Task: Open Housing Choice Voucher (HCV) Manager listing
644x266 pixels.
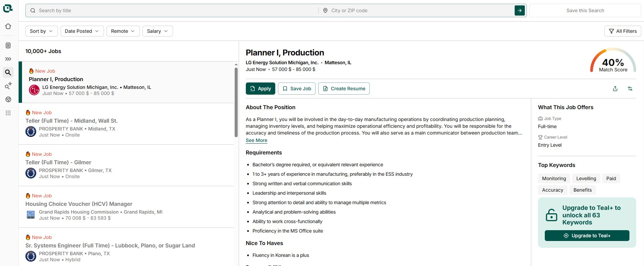Action: 126,207
